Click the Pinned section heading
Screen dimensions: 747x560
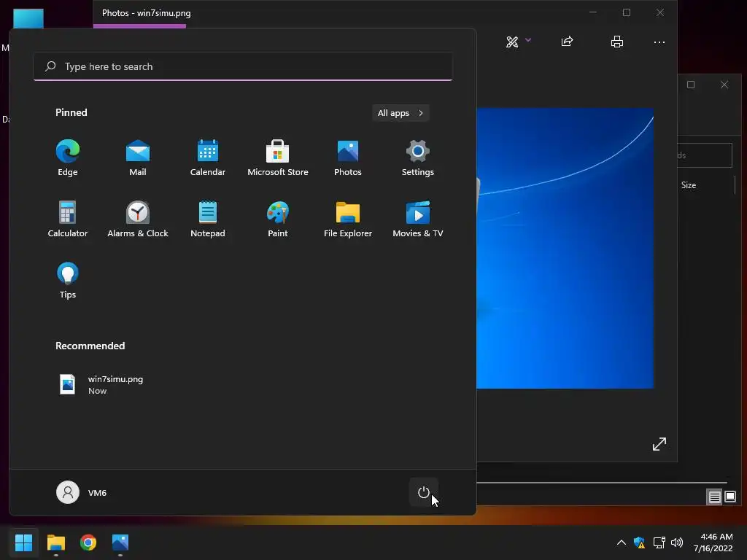[71, 112]
